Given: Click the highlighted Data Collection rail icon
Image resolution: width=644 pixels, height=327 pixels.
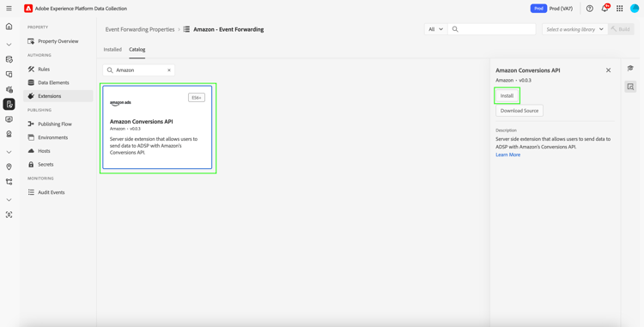Looking at the screenshot, I should coord(9,104).
